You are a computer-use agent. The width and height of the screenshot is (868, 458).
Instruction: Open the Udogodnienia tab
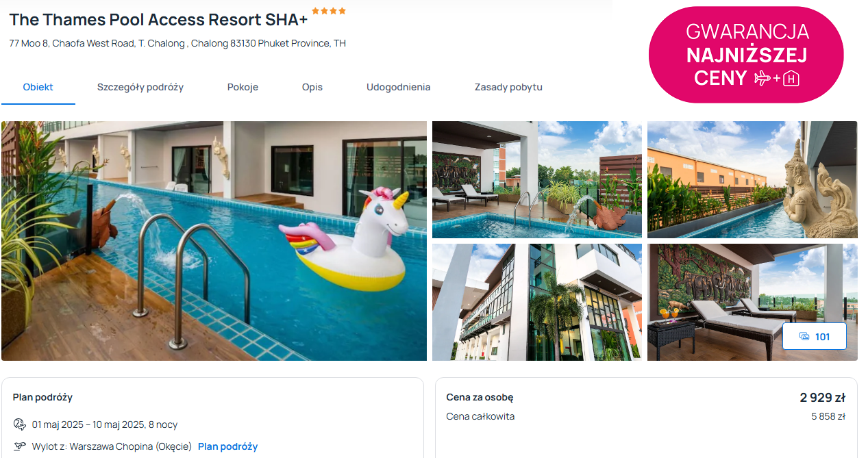click(x=399, y=87)
